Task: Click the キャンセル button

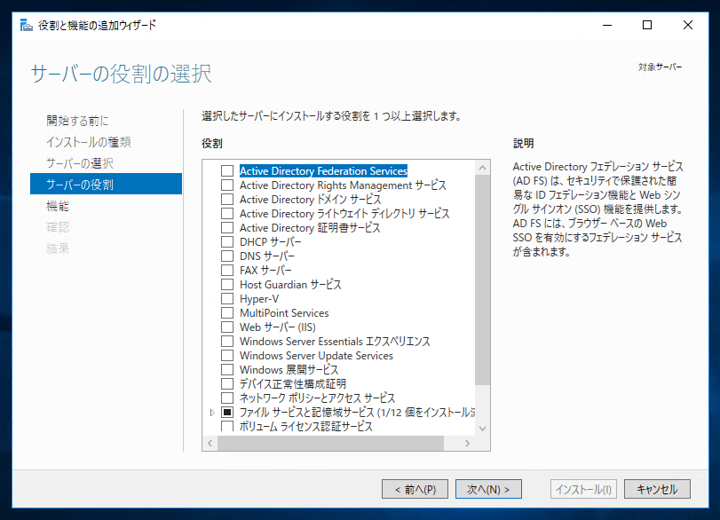Action: 657,489
